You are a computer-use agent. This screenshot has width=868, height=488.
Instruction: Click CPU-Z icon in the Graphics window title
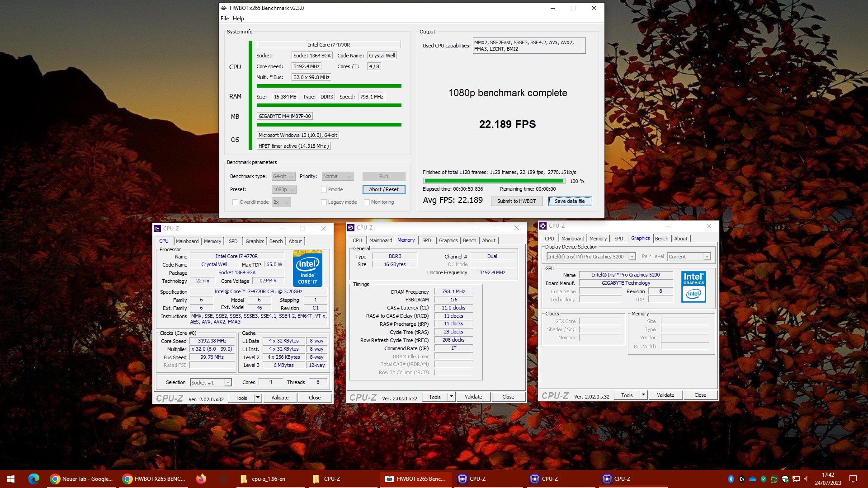(x=543, y=226)
